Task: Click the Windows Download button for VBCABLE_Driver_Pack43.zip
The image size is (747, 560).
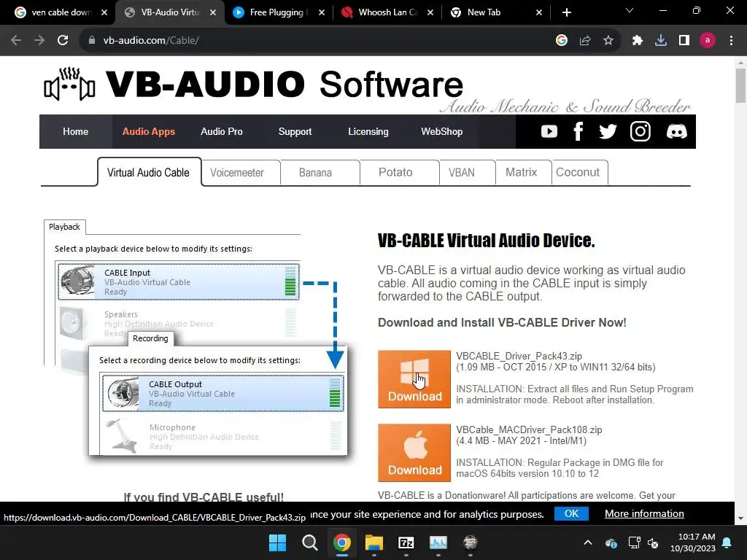Action: coord(414,379)
